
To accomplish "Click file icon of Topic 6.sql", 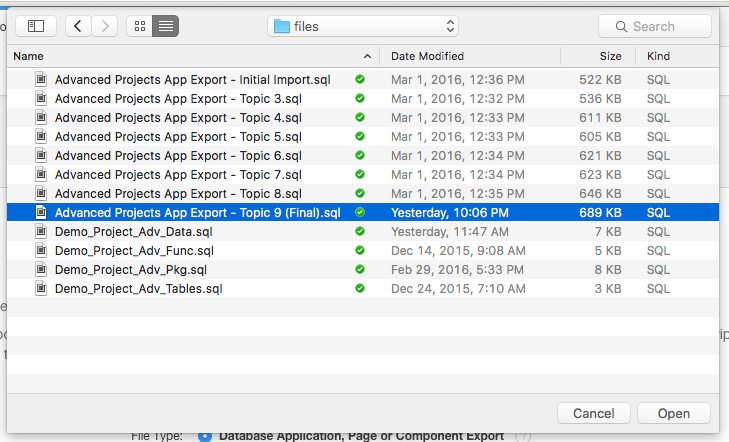I will [41, 156].
